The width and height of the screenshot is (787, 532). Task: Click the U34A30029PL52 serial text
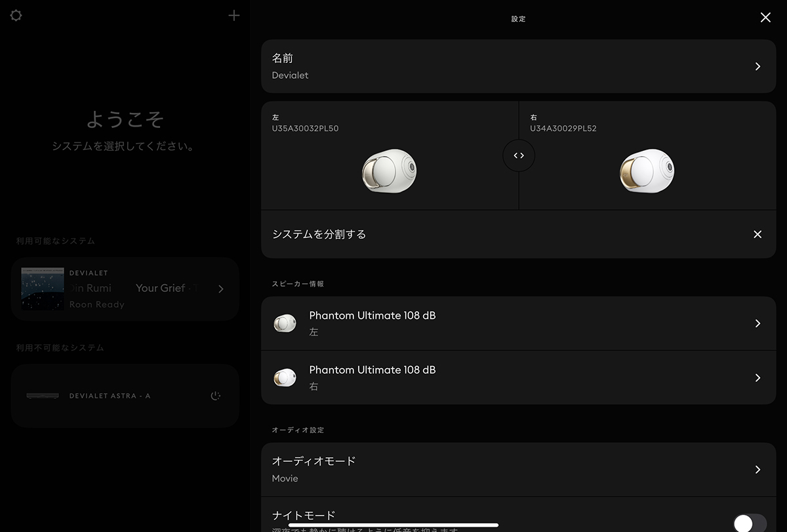point(563,129)
